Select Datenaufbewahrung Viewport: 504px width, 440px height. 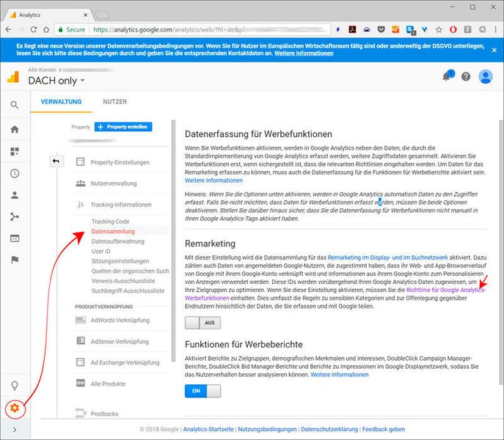coord(118,241)
